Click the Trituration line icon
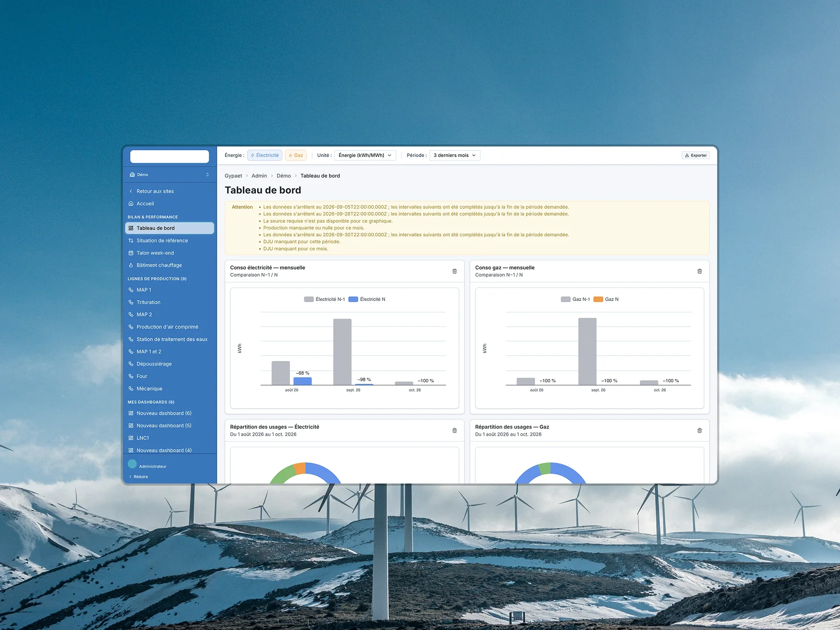840x630 pixels. (x=131, y=302)
